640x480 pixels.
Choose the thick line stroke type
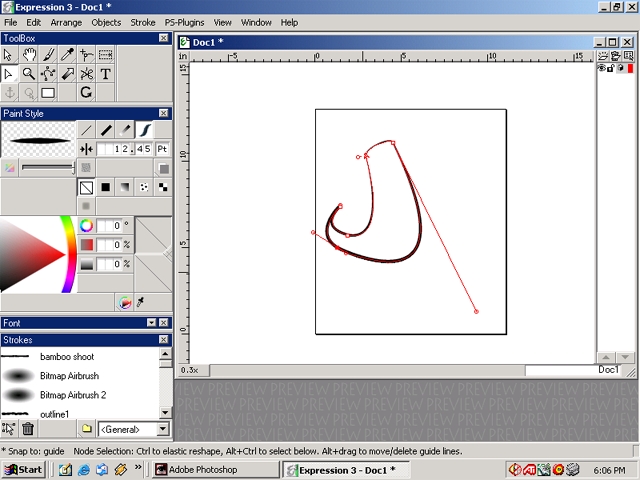pos(106,130)
